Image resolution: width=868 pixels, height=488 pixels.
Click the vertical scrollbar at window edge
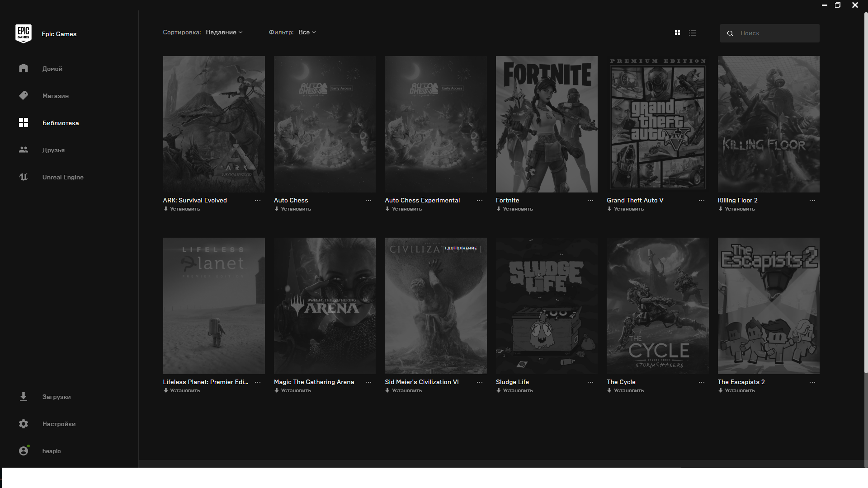(x=866, y=192)
